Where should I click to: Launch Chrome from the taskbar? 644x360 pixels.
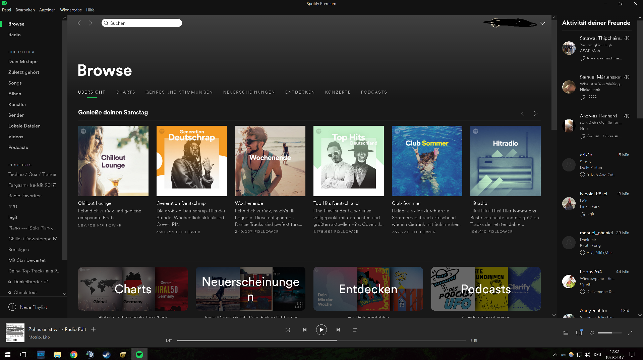coord(74,354)
